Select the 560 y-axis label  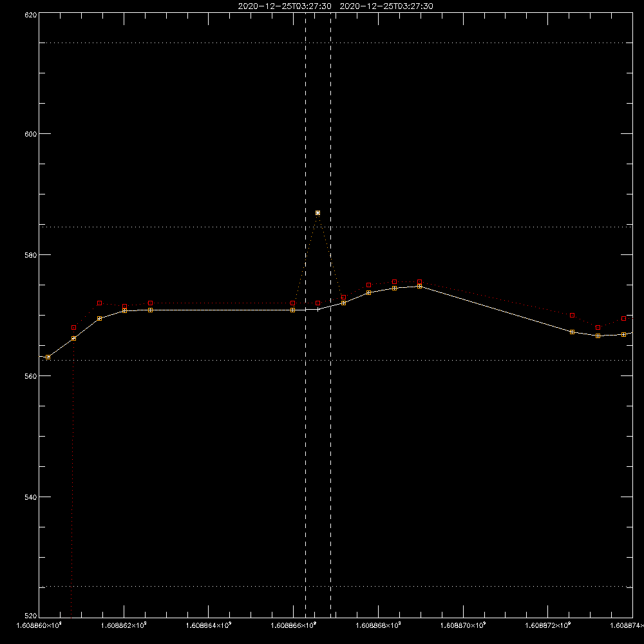tap(32, 376)
